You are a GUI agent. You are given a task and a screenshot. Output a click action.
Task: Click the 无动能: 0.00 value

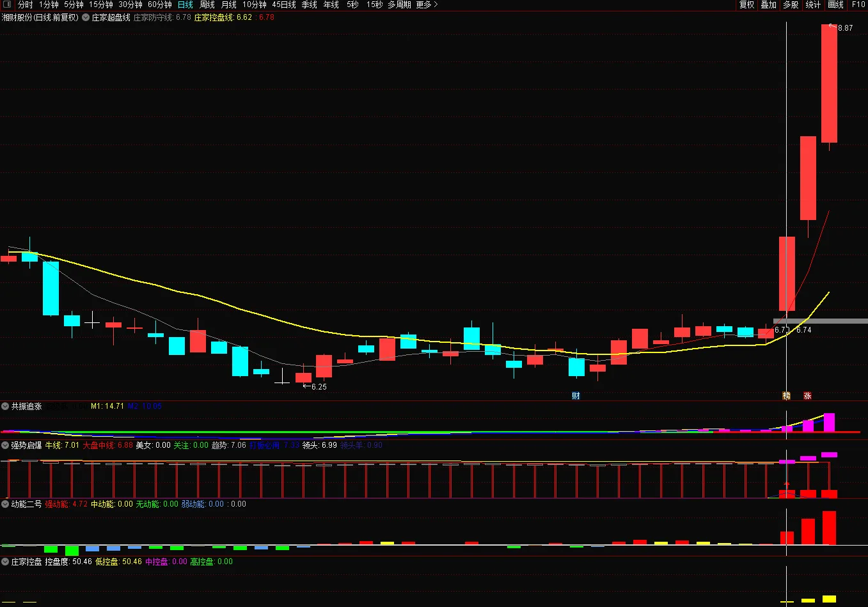(x=157, y=504)
